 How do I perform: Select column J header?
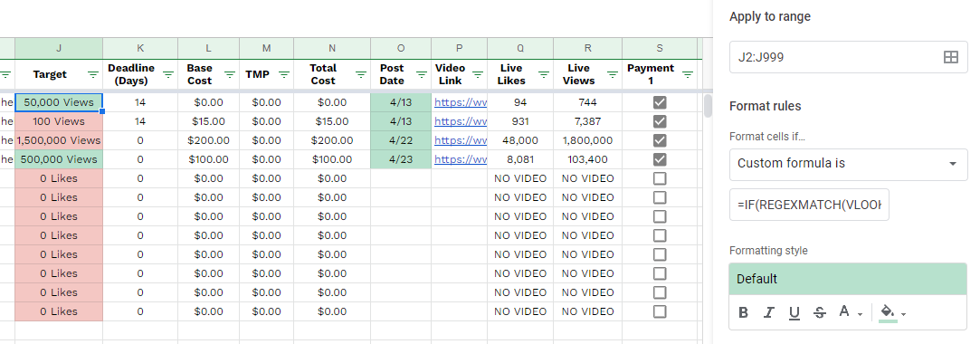coord(59,48)
